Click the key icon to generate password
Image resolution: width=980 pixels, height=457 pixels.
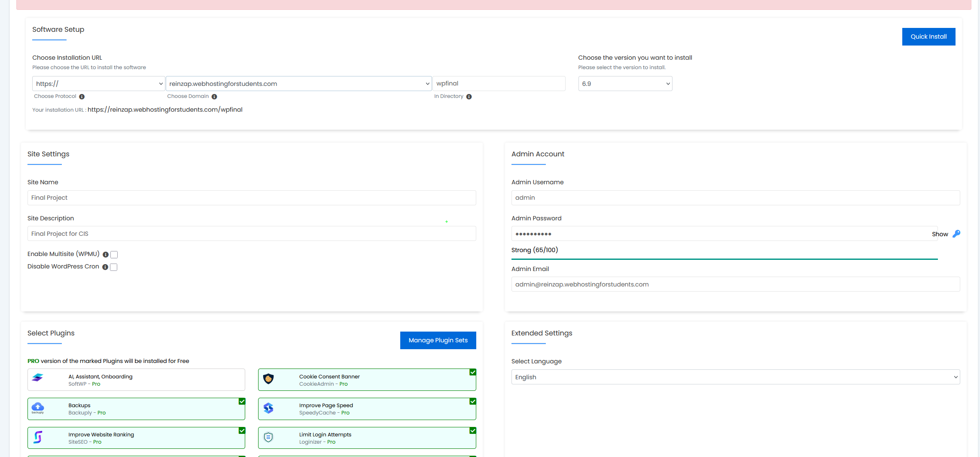956,234
